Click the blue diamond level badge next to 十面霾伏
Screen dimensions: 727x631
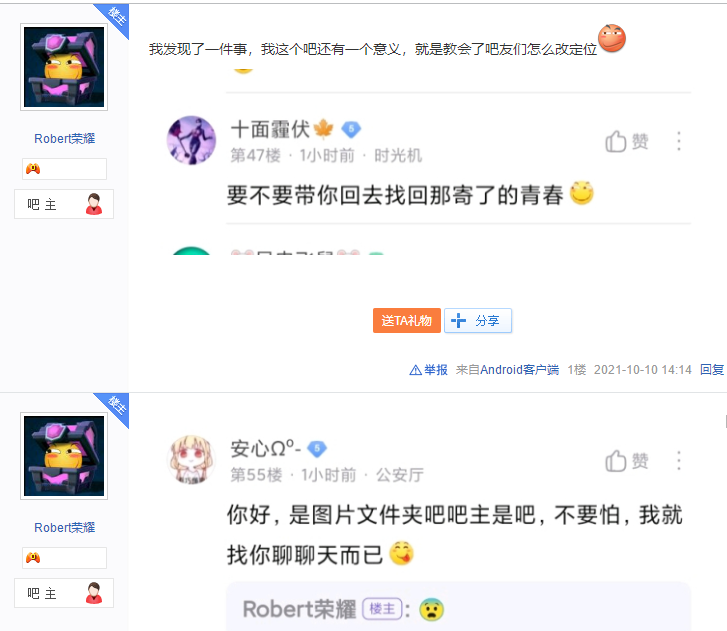tap(351, 129)
